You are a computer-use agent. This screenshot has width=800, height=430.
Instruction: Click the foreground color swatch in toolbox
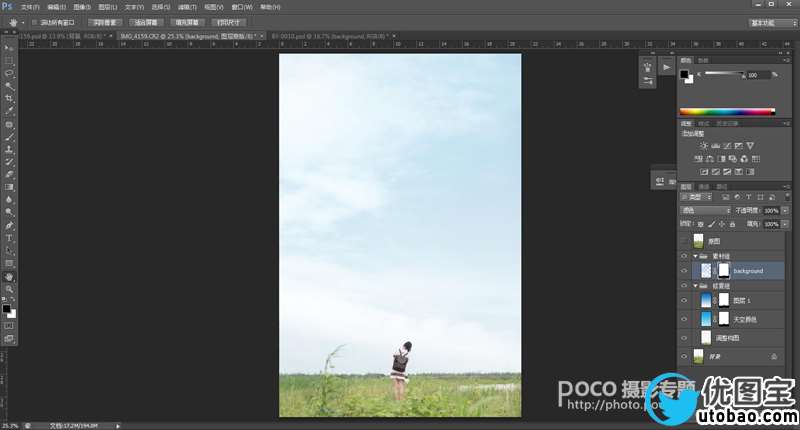pyautogui.click(x=6, y=309)
